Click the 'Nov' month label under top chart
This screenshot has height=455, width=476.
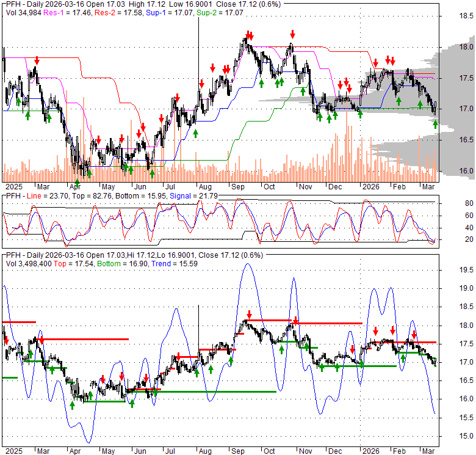[305, 186]
